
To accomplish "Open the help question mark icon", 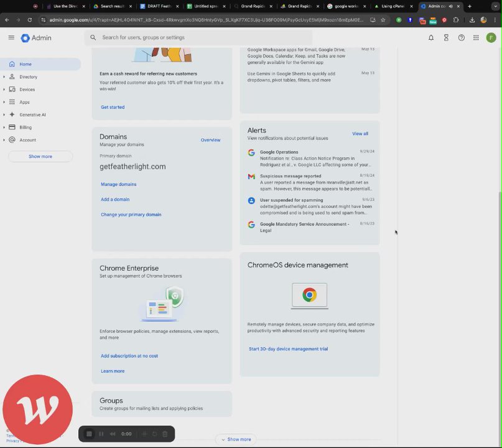I will click(461, 38).
